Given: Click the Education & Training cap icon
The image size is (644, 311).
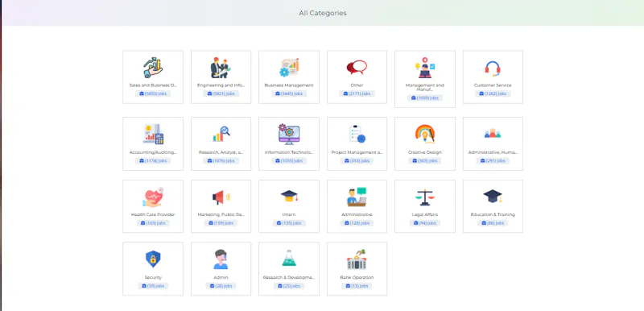Looking at the screenshot, I should pos(493,197).
